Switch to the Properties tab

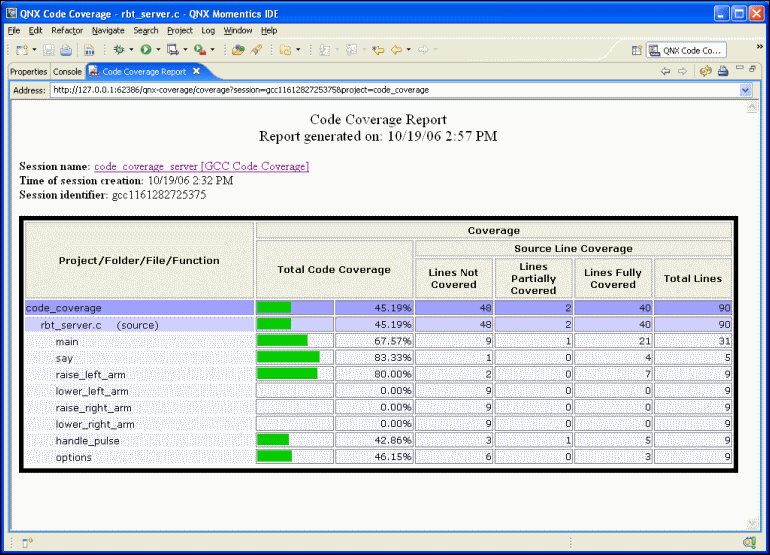coord(29,72)
